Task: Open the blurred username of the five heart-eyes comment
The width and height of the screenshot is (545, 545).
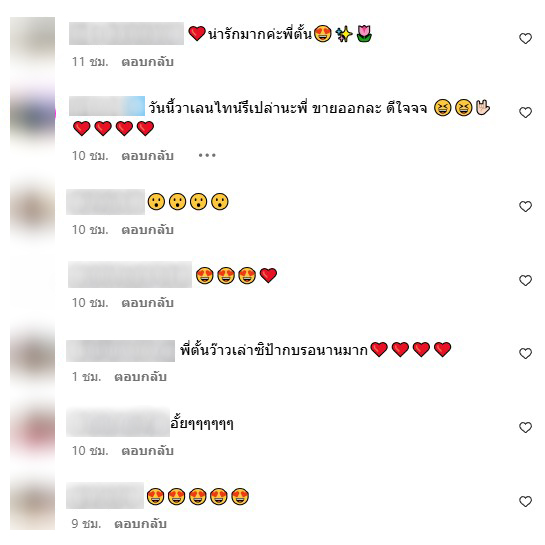Action: coord(105,496)
